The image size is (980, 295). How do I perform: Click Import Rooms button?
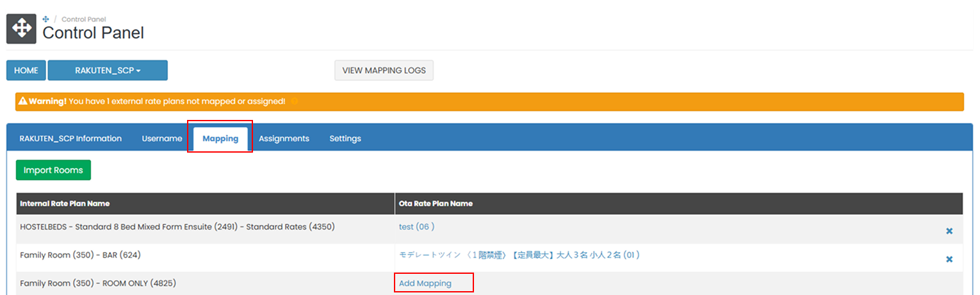click(54, 170)
